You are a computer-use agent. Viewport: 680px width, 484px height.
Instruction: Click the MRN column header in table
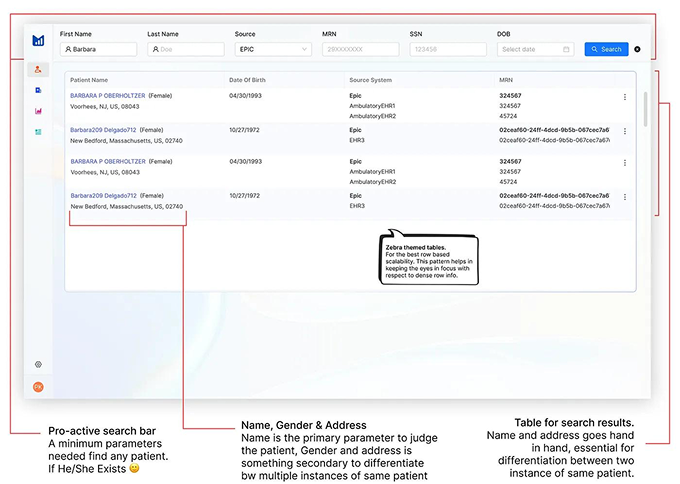[x=506, y=80]
